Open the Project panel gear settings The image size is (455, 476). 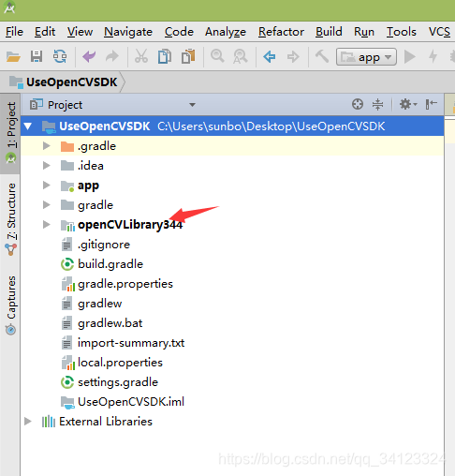[408, 104]
